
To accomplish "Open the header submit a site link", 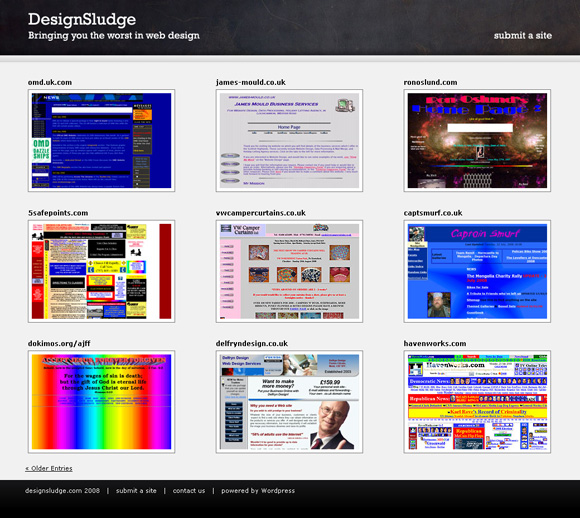I will pyautogui.click(x=523, y=36).
